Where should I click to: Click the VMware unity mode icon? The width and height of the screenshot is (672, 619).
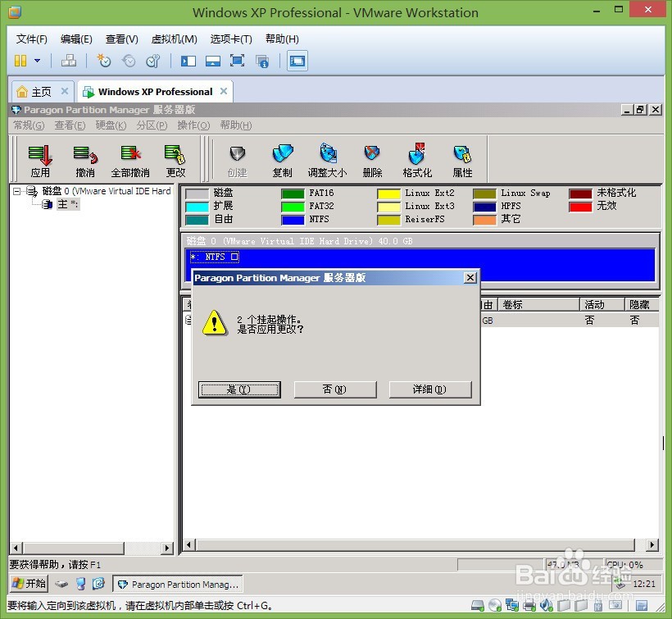pyautogui.click(x=262, y=61)
